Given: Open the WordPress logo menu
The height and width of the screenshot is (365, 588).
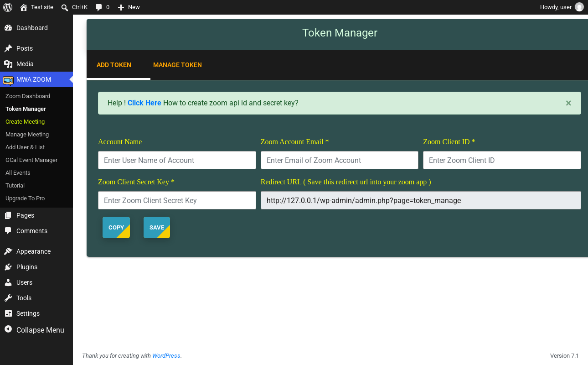Looking at the screenshot, I should pos(8,7).
